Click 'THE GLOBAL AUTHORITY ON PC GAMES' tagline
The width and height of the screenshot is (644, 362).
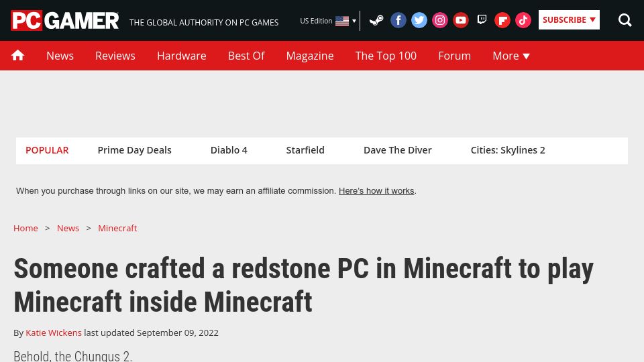pyautogui.click(x=204, y=23)
